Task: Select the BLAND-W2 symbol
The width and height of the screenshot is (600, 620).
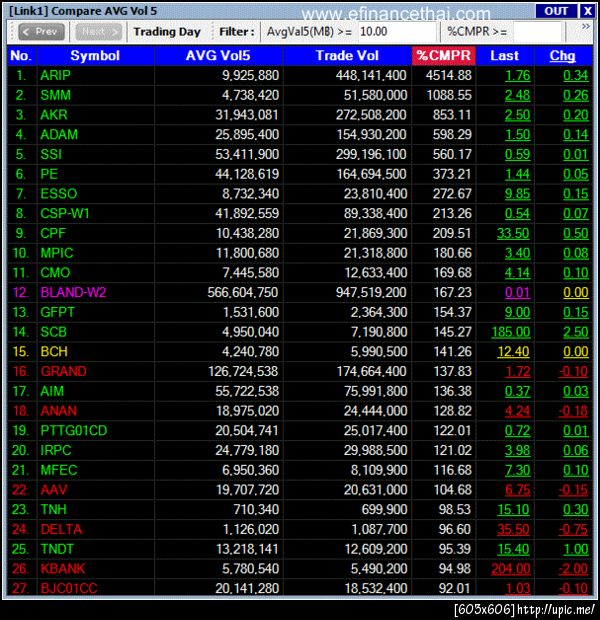Action: tap(73, 293)
